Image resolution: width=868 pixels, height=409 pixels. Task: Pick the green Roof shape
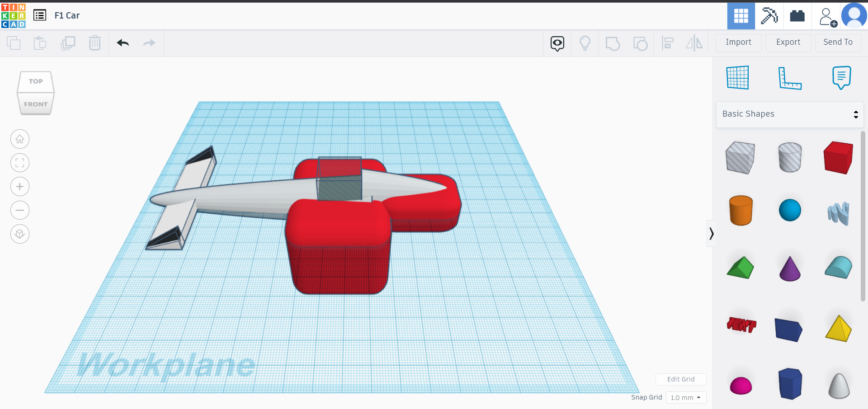741,268
